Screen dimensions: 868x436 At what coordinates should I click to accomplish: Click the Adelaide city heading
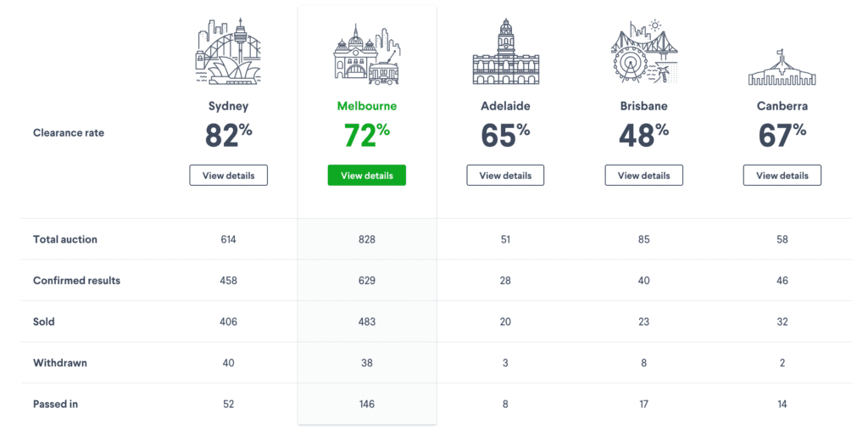coord(505,106)
